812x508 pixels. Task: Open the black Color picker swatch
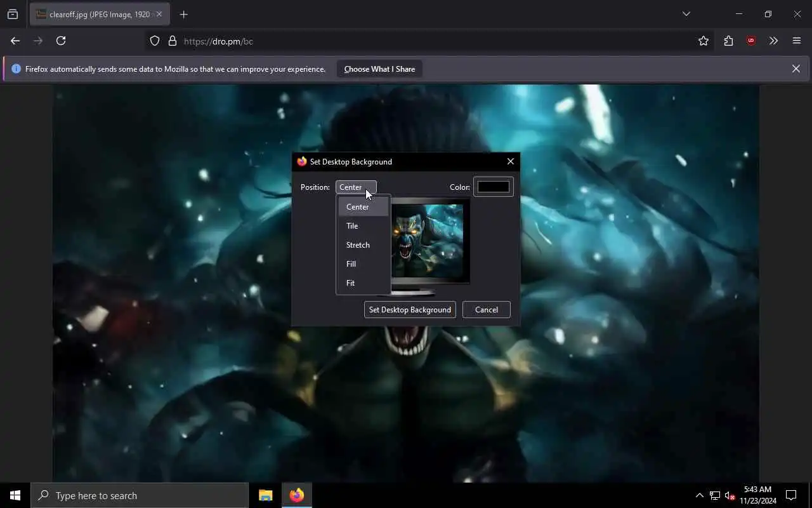pyautogui.click(x=494, y=187)
